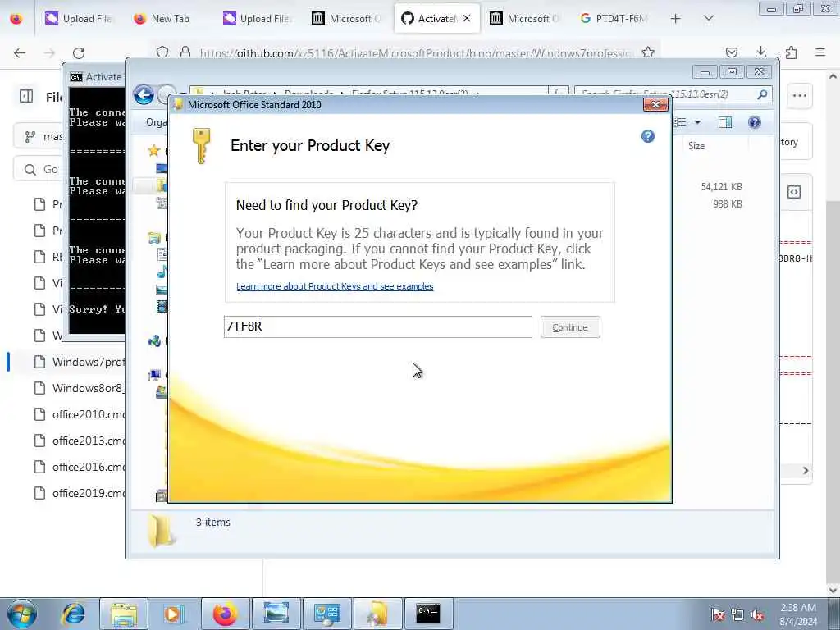
Task: Click the product key input field
Action: coord(377,326)
